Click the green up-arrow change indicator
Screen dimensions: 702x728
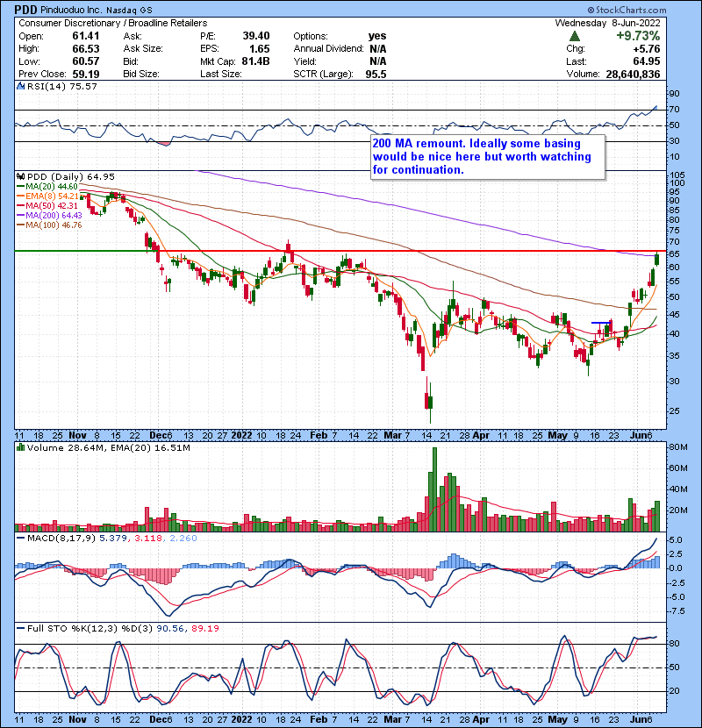[x=574, y=36]
